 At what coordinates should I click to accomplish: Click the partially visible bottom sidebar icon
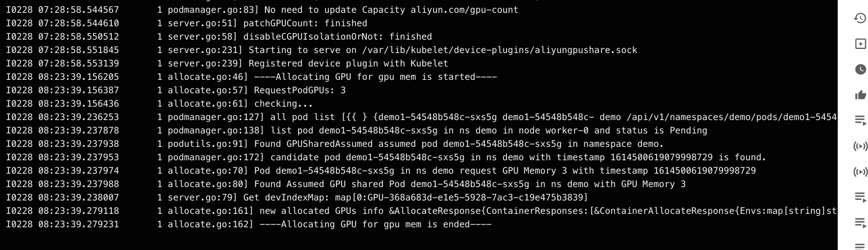tap(860, 246)
